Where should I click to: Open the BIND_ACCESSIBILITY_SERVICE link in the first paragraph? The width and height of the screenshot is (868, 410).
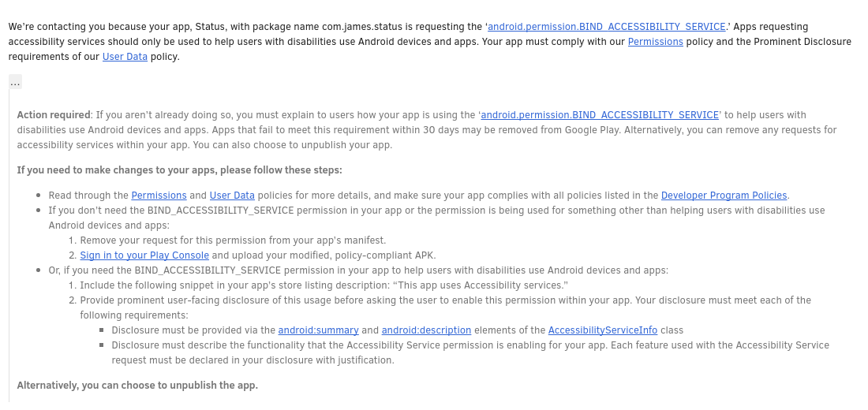point(606,27)
